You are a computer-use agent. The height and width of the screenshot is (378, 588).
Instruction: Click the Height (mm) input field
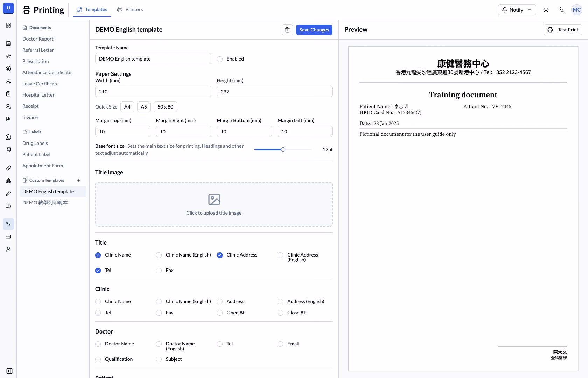275,91
